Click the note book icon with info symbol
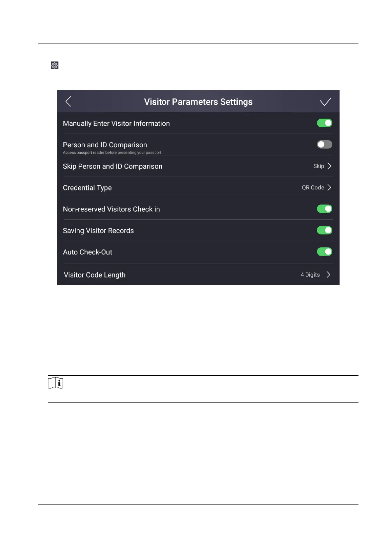Image resolution: width=392 pixels, height=560 pixels. point(55,383)
